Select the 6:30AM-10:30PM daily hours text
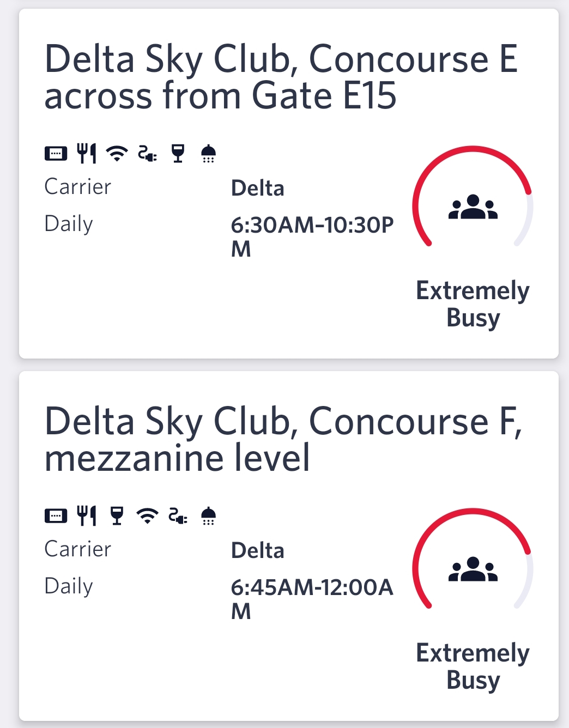 click(x=312, y=236)
